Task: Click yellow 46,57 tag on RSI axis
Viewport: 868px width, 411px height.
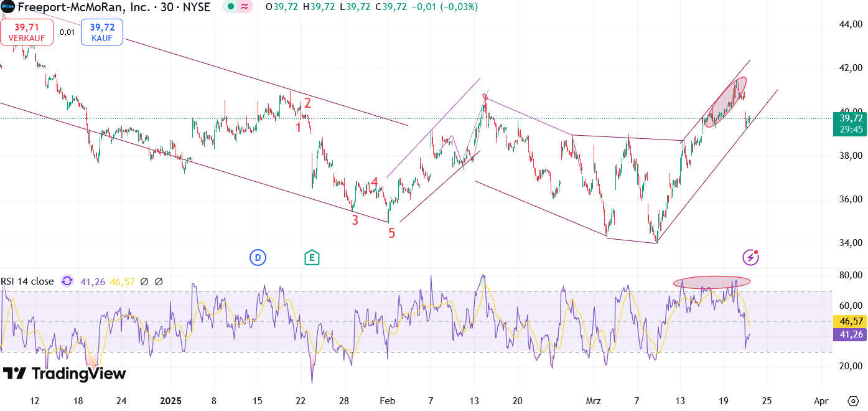Action: tap(849, 321)
